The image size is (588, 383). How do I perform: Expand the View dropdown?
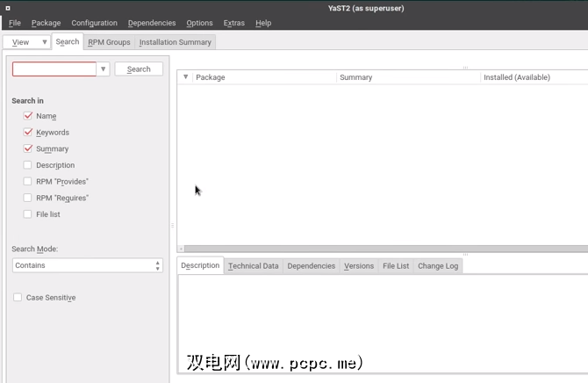point(27,42)
